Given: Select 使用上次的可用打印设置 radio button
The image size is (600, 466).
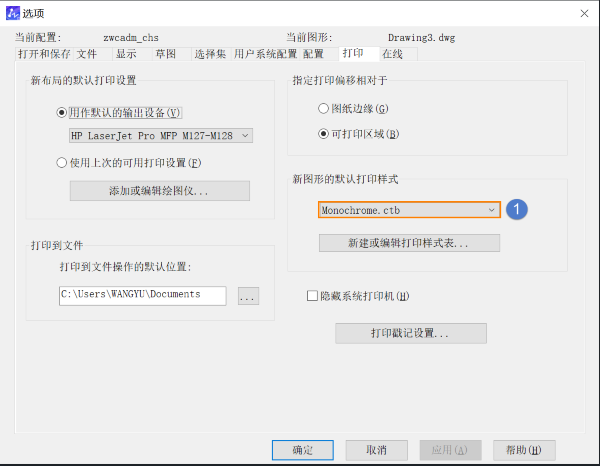Looking at the screenshot, I should [61, 163].
